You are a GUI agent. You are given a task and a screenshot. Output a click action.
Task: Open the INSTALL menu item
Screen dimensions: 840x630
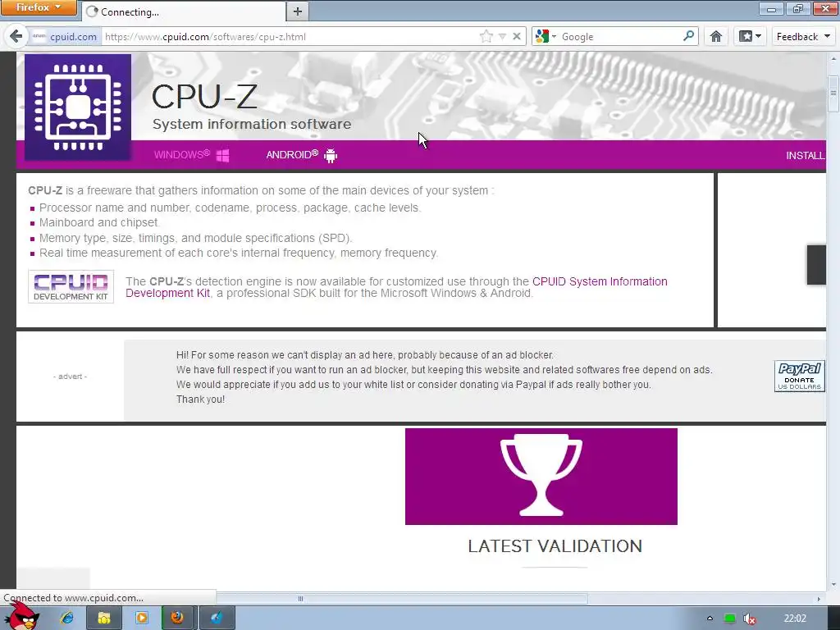[x=806, y=155]
